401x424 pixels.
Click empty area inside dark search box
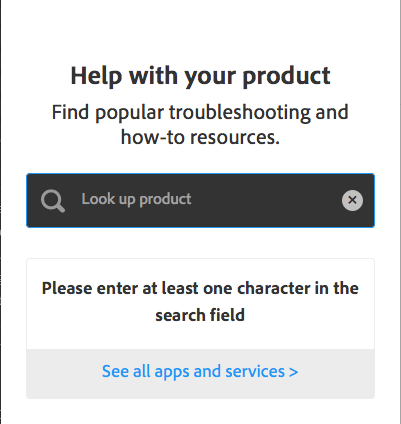tap(267, 200)
